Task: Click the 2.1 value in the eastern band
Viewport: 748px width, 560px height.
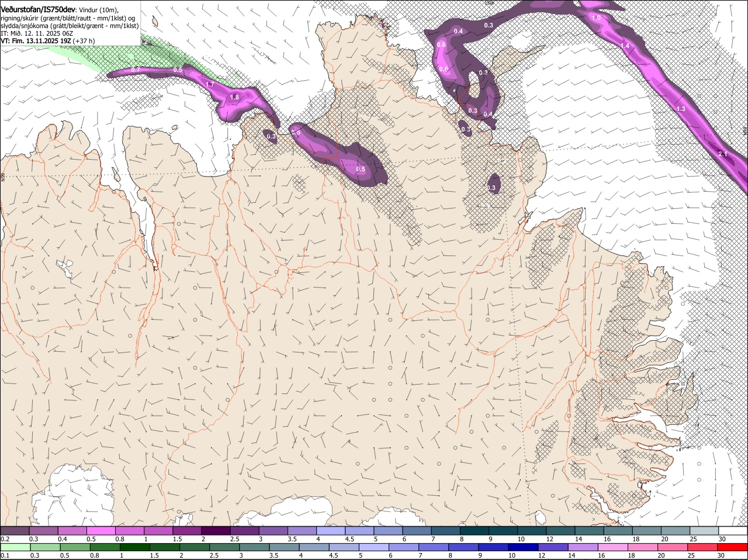Action: pyautogui.click(x=723, y=154)
